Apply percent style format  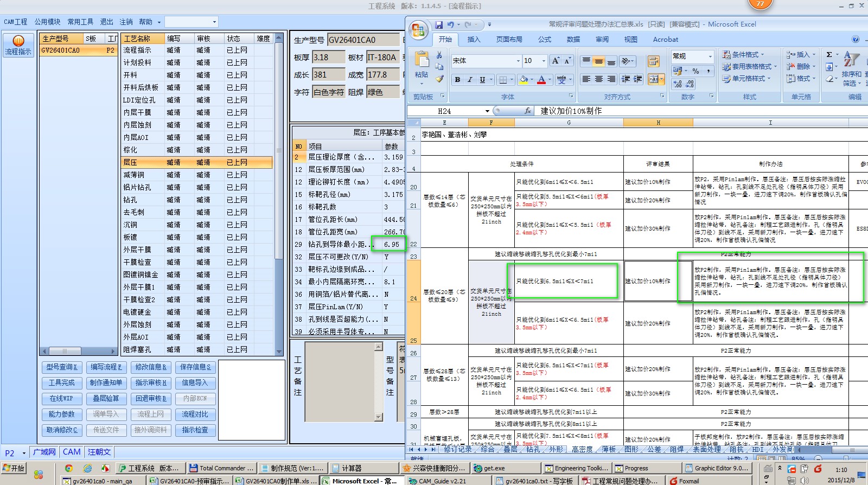point(695,71)
